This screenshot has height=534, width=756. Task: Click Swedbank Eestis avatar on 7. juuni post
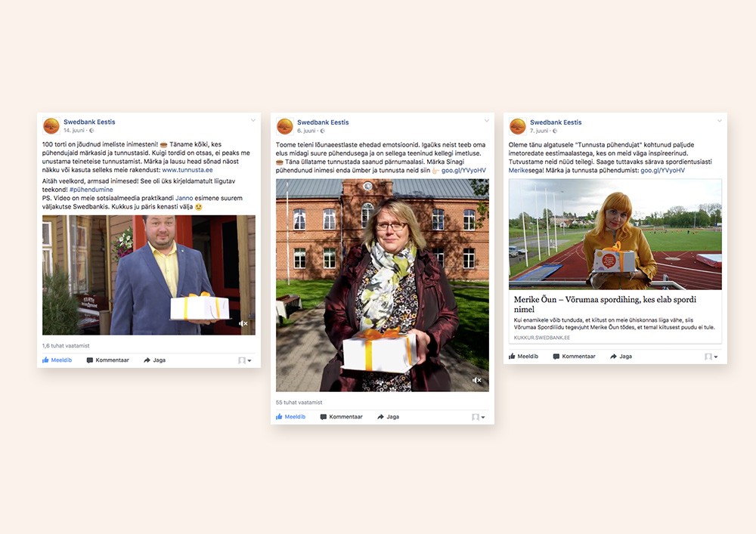pyautogui.click(x=517, y=126)
